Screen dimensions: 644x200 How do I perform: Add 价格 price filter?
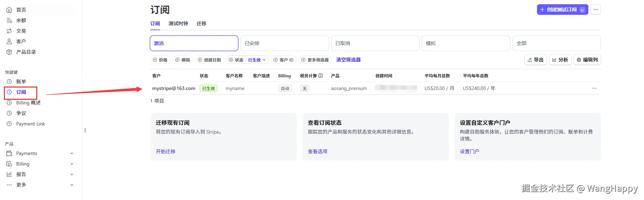[160, 60]
